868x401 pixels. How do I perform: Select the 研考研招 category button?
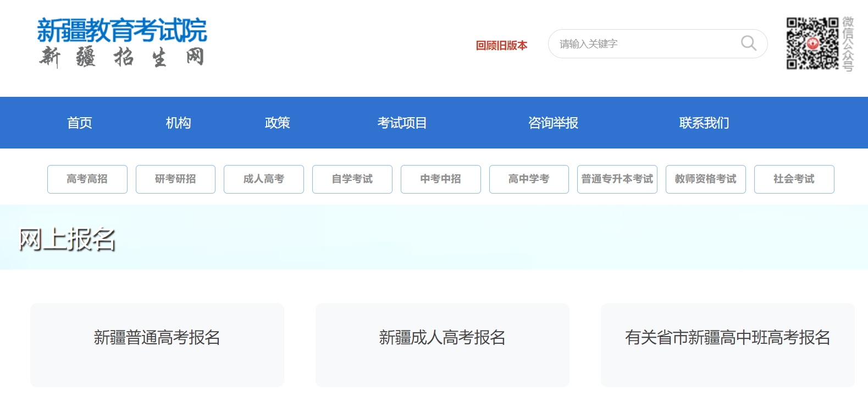[175, 179]
